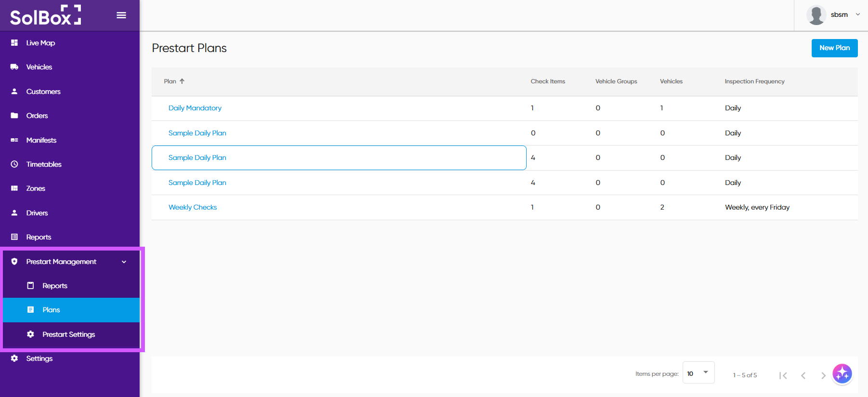
Task: Sort by the Plan column arrow
Action: pyautogui.click(x=182, y=81)
